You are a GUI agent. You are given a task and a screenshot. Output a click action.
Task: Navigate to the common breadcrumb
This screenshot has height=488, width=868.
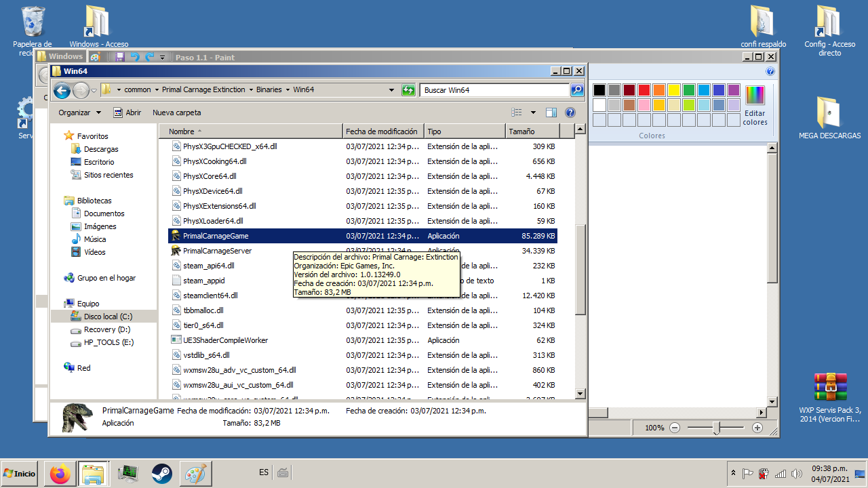(138, 89)
